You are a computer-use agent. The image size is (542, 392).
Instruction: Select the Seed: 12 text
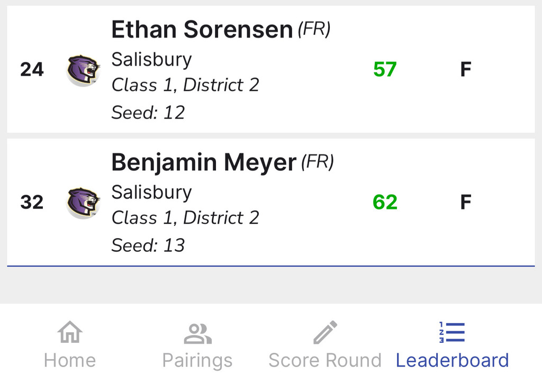pos(148,112)
